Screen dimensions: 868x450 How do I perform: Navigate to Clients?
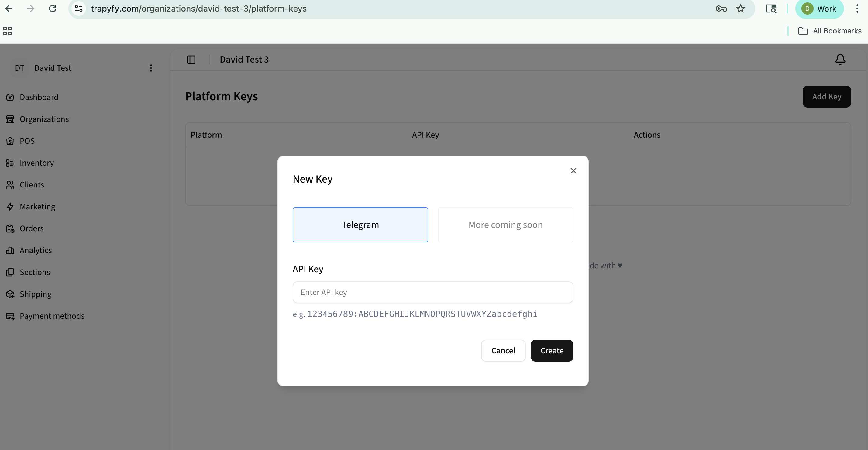32,185
